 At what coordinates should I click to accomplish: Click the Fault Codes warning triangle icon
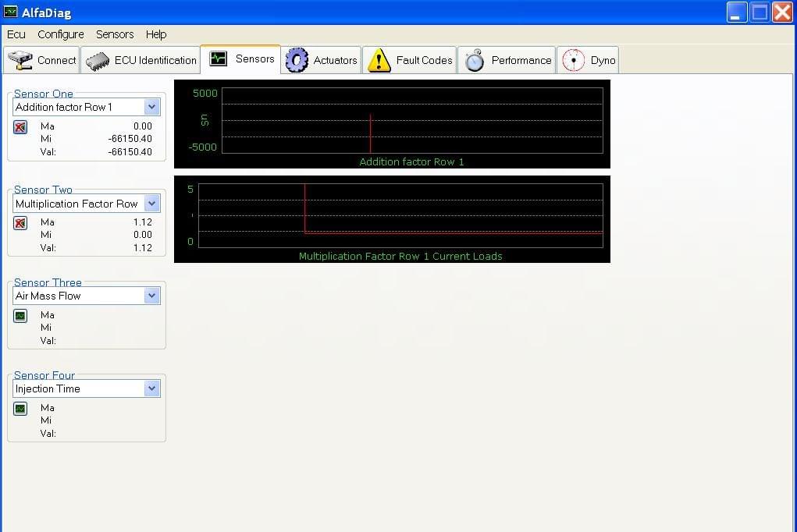click(379, 60)
